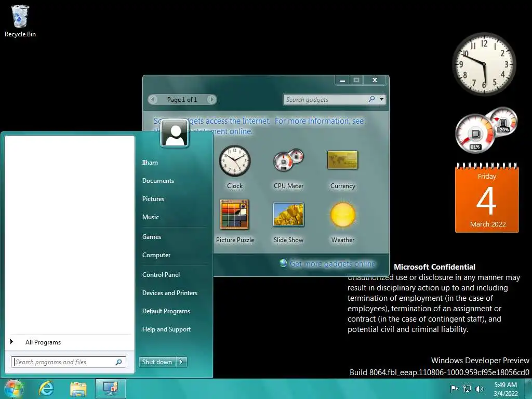Click the orange calendar gadget on desktop
Screen dimensions: 532x399
(487, 198)
